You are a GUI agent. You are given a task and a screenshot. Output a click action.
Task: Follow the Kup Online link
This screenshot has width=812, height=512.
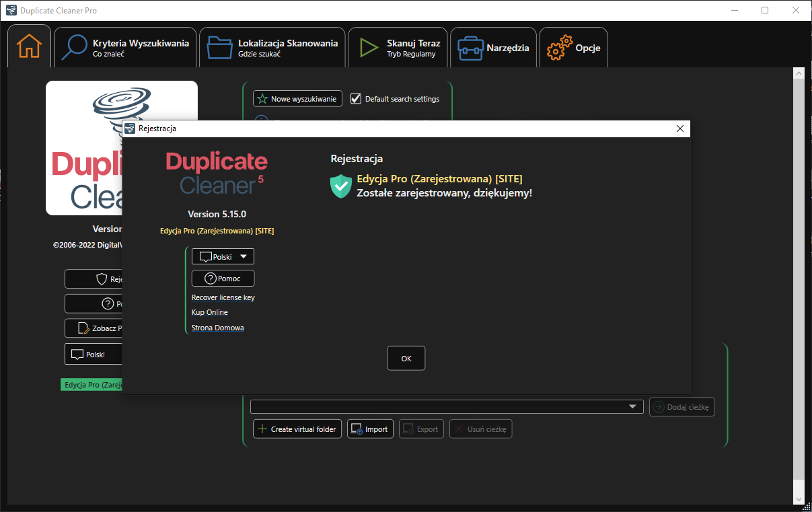click(209, 312)
